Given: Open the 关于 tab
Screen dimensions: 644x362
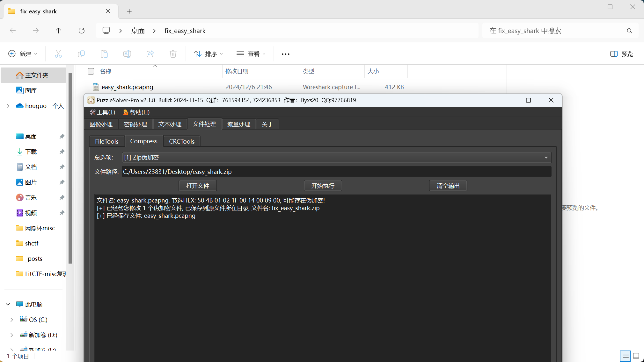Looking at the screenshot, I should [267, 124].
